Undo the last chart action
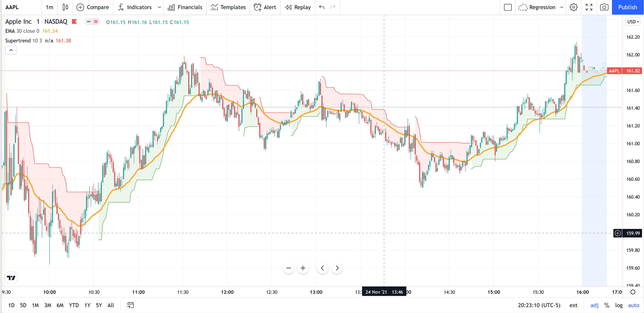The height and width of the screenshot is (313, 644). pyautogui.click(x=322, y=7)
